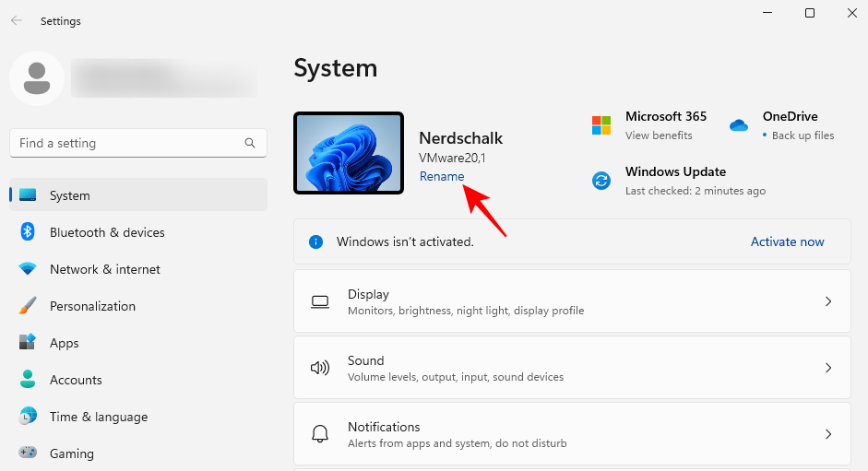Expand Notifications settings chevron
The image size is (868, 471).
[x=828, y=434]
